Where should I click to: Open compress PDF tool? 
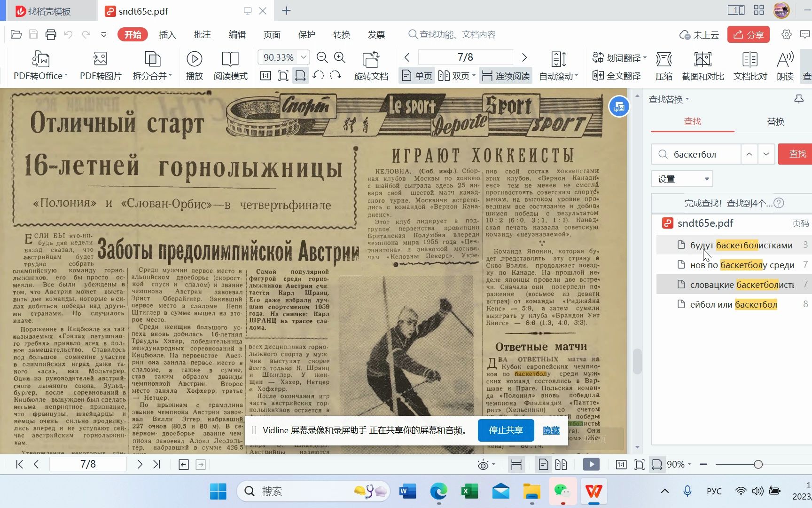click(664, 65)
